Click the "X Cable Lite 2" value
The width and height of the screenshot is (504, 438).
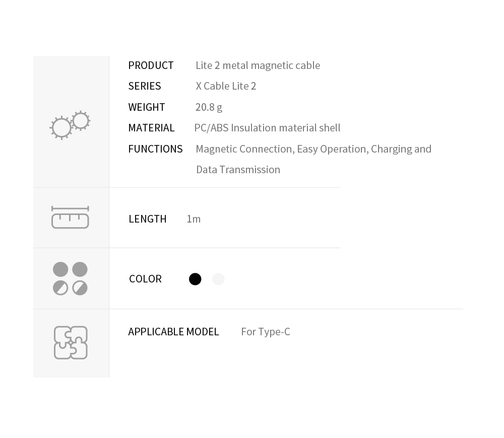(226, 86)
